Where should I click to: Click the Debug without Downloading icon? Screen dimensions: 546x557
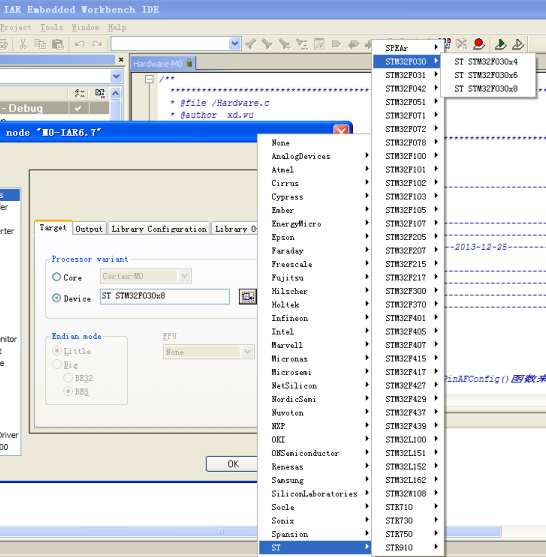click(518, 44)
